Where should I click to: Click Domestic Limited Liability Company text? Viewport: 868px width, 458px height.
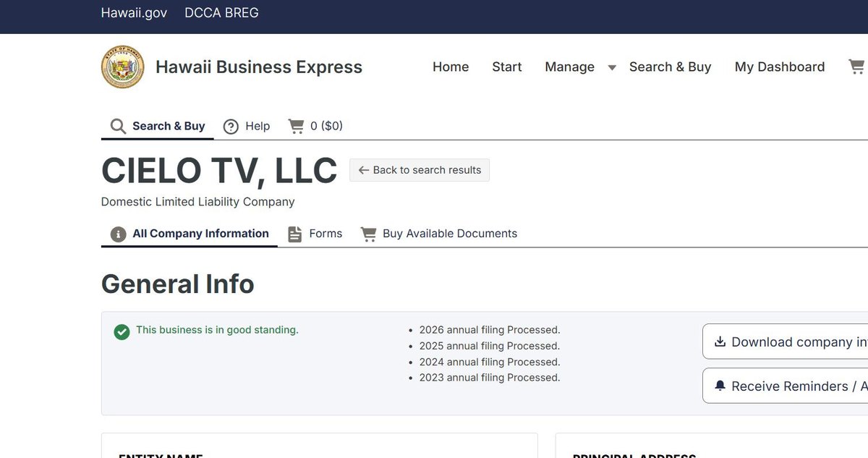[198, 202]
